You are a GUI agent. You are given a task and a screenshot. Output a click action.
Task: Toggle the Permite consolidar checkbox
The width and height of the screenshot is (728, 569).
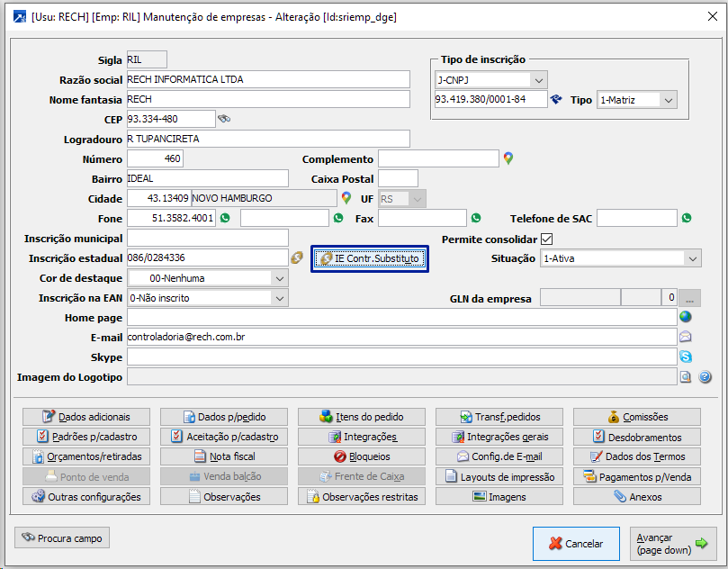546,239
